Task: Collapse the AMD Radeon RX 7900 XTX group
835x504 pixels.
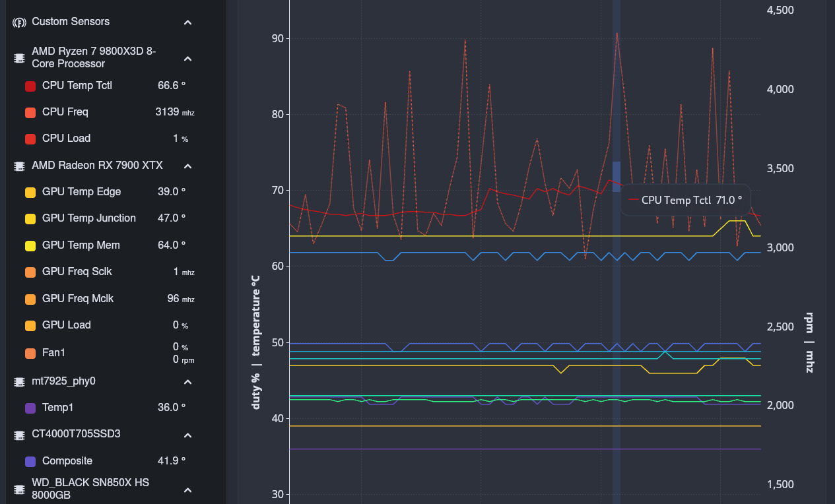Action: point(187,166)
